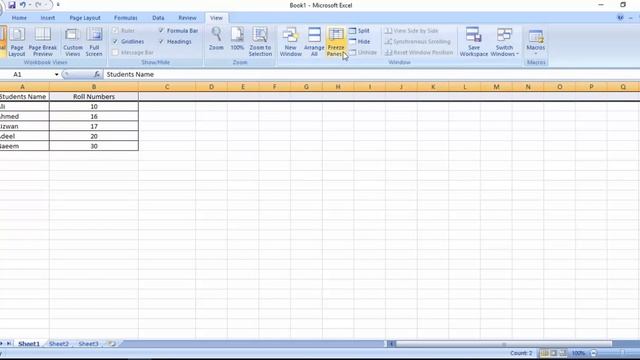
Task: Click Reset Window Position
Action: click(419, 52)
